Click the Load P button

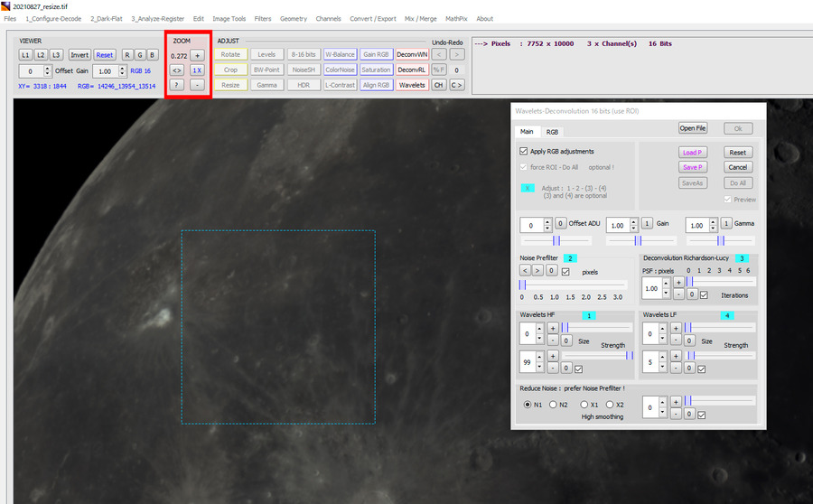[693, 153]
